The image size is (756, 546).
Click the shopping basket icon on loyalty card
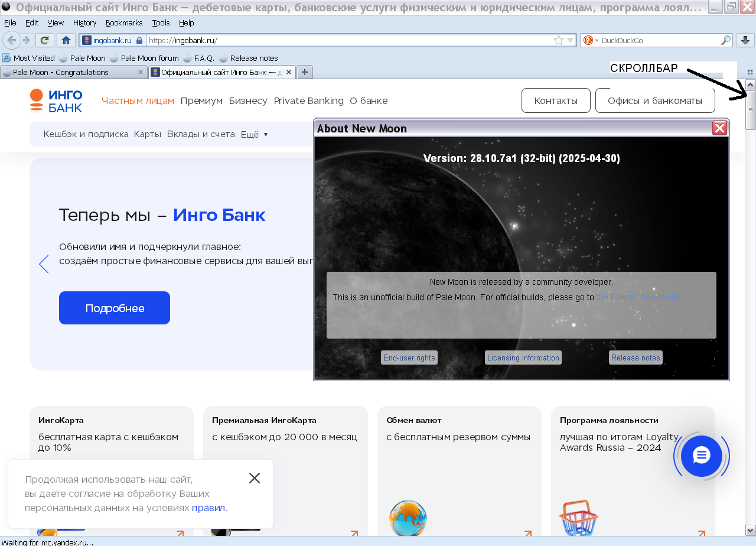click(579, 518)
